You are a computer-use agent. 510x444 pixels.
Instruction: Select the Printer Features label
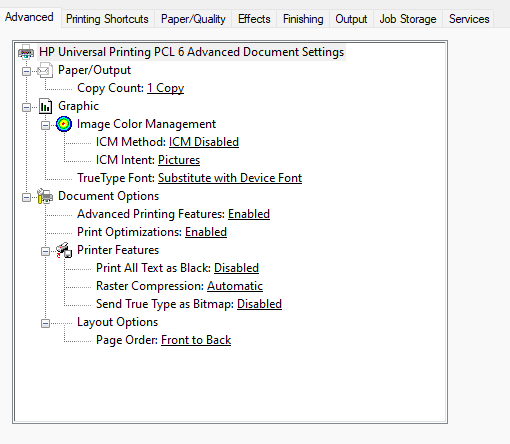click(118, 250)
